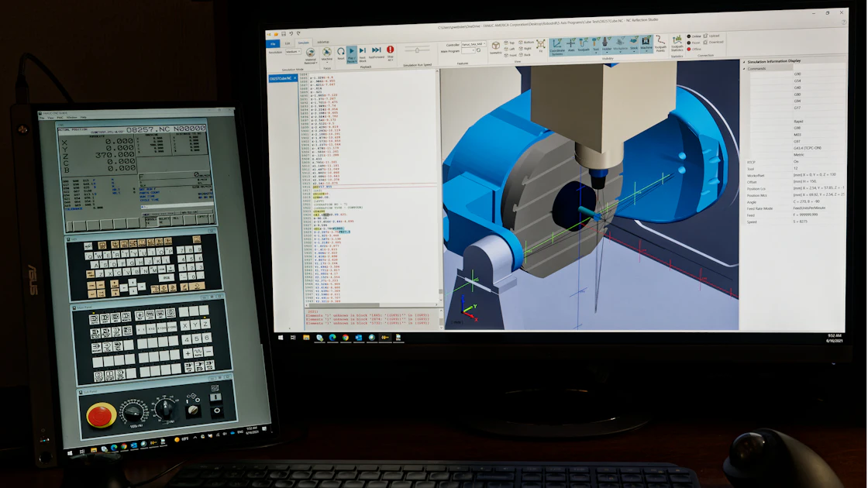Toggle Workpiece visibility
The height and width of the screenshot is (488, 868).
(x=621, y=46)
